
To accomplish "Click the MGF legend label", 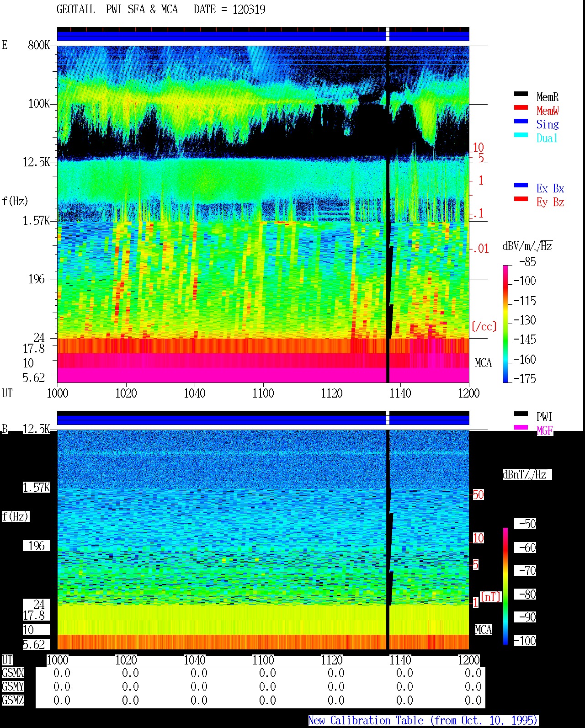I will click(545, 430).
